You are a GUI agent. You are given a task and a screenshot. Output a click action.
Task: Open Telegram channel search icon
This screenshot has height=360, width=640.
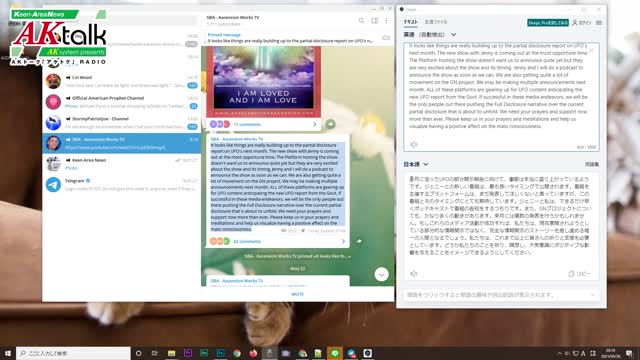tap(361, 20)
